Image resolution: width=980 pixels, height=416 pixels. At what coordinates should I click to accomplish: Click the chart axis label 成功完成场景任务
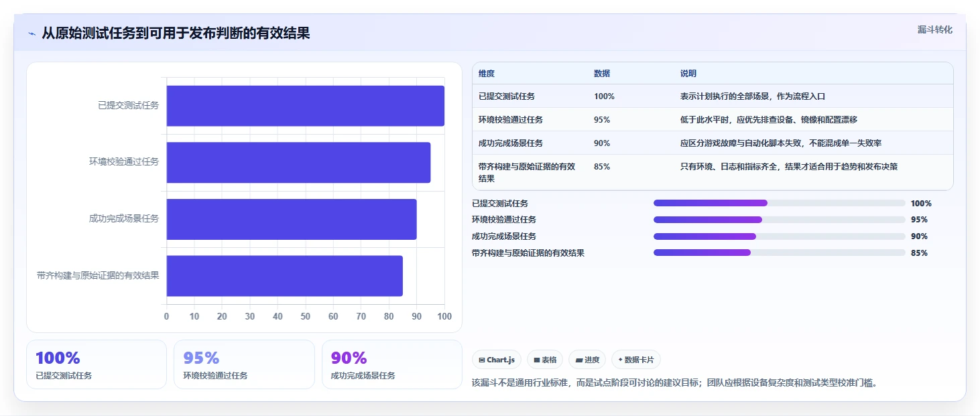[124, 218]
